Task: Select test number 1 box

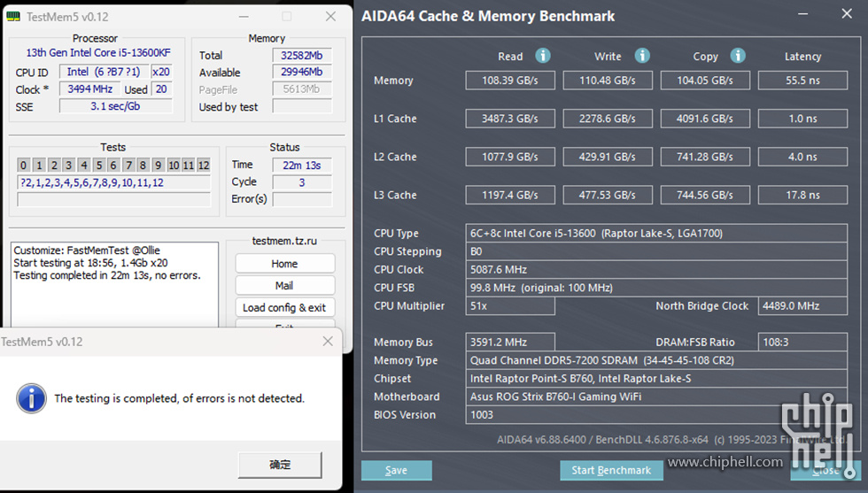Action: tap(39, 165)
